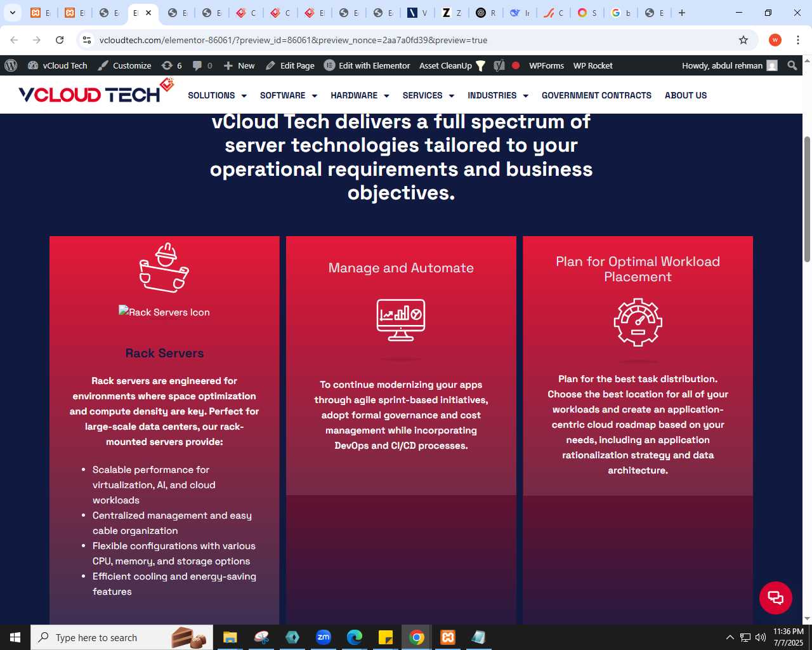Click the red status dot in admin bar
The width and height of the screenshot is (812, 650).
pos(516,65)
